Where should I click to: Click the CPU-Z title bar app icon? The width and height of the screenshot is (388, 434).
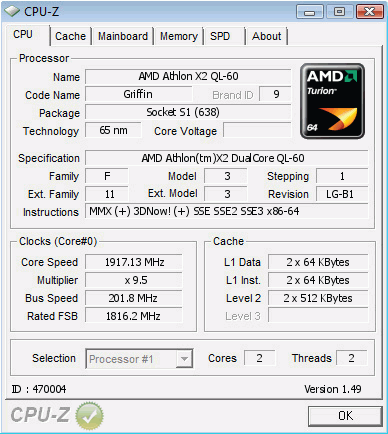click(x=12, y=11)
